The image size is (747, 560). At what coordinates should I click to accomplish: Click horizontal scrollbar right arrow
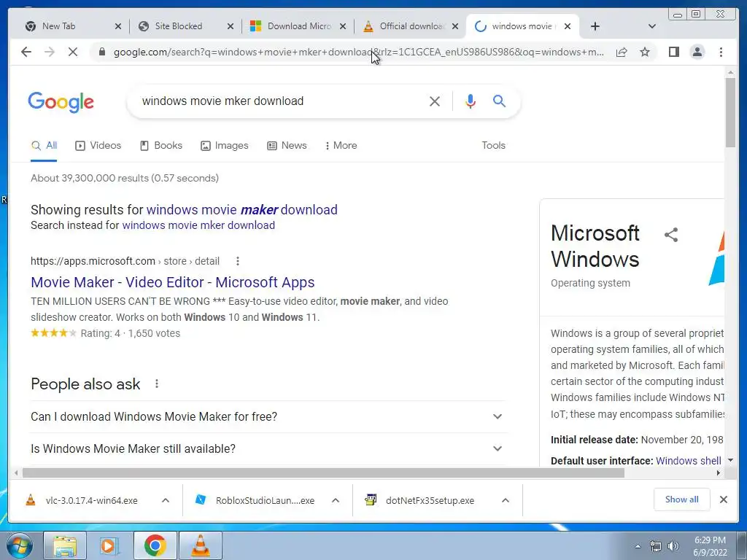point(719,472)
